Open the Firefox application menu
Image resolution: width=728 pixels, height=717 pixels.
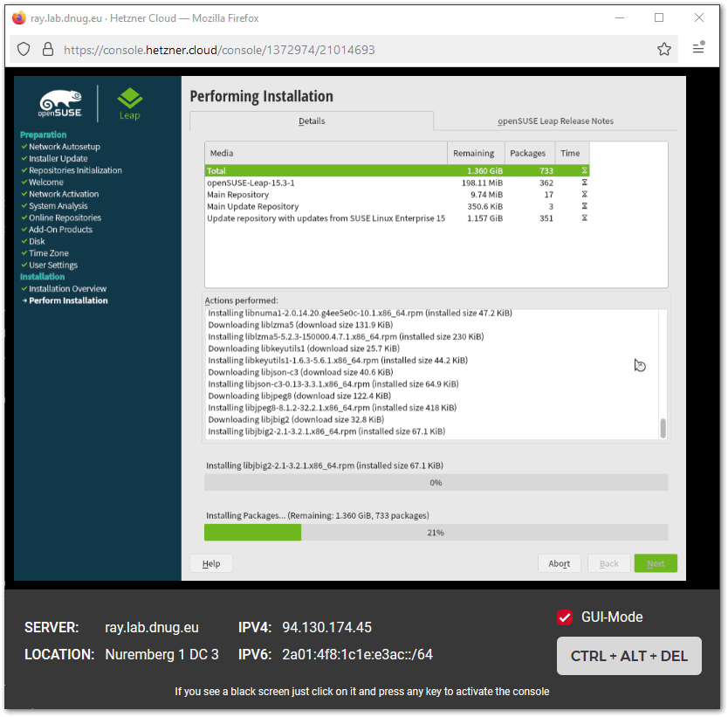[698, 47]
